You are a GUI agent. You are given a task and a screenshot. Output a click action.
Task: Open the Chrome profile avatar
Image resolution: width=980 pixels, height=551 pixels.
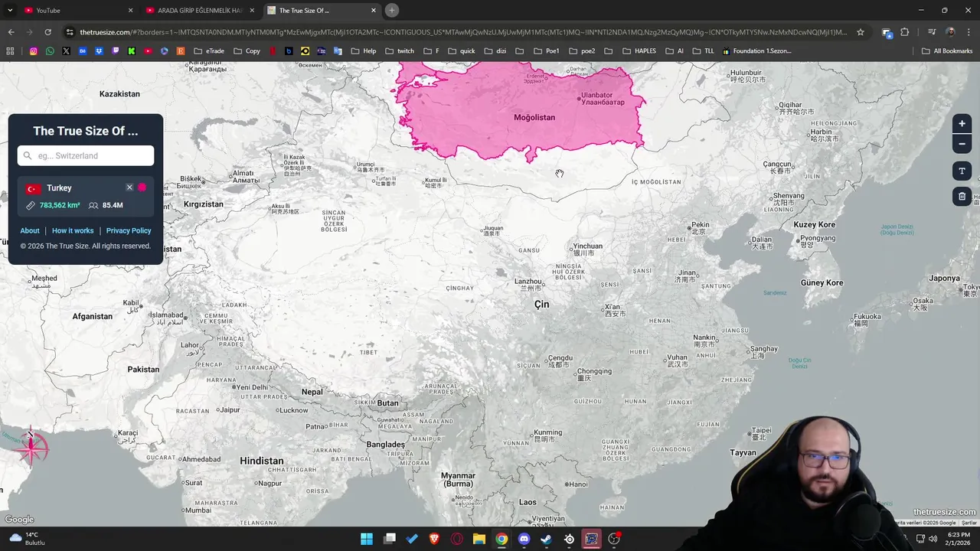tap(950, 32)
